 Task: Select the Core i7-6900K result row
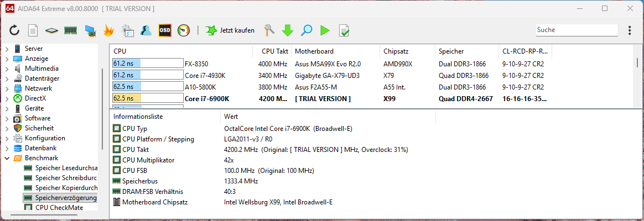[x=331, y=98]
